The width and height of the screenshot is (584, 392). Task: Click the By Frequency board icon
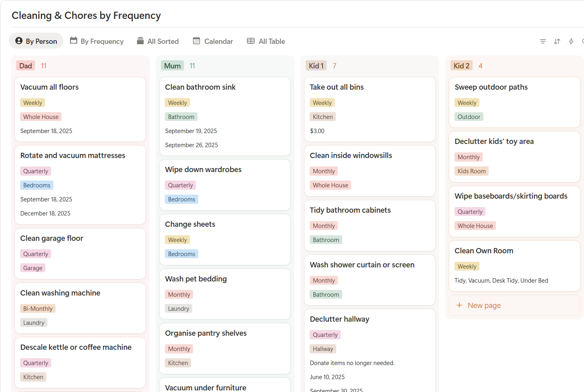click(74, 41)
